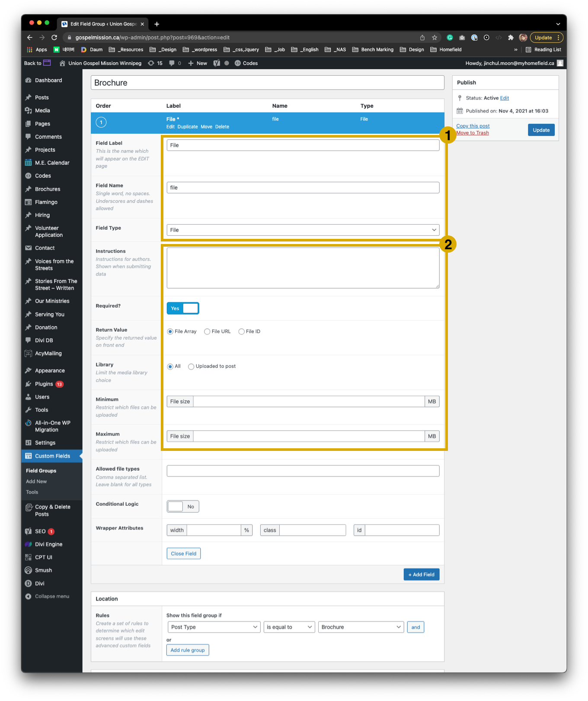Screen dimensions: 588x701
Task: Expand the Post Type rule dropdown
Action: click(x=214, y=627)
